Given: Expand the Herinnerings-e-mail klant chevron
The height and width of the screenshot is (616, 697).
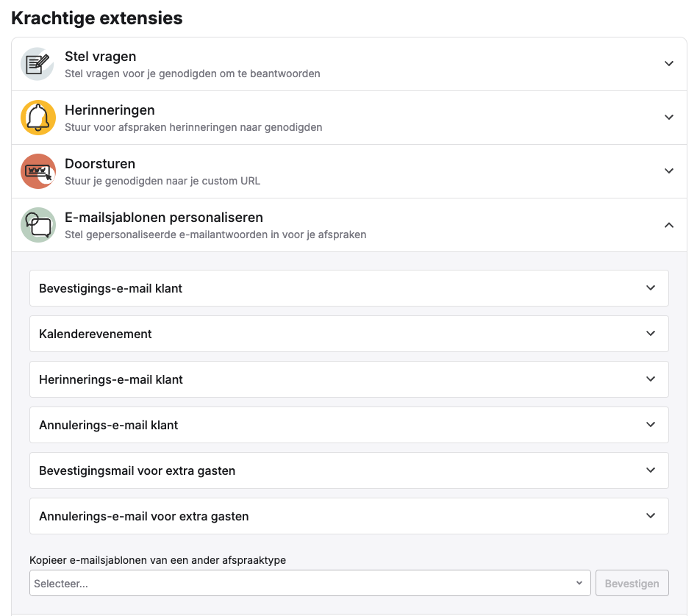Looking at the screenshot, I should pyautogui.click(x=651, y=379).
